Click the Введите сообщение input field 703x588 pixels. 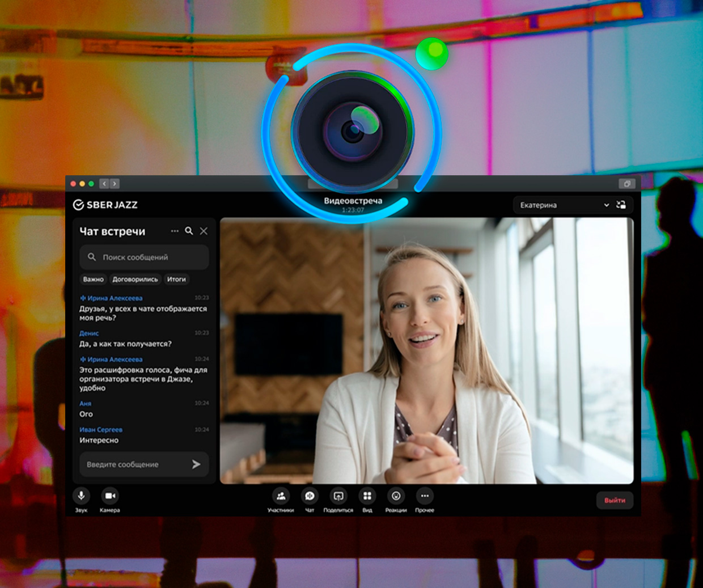pos(133,464)
